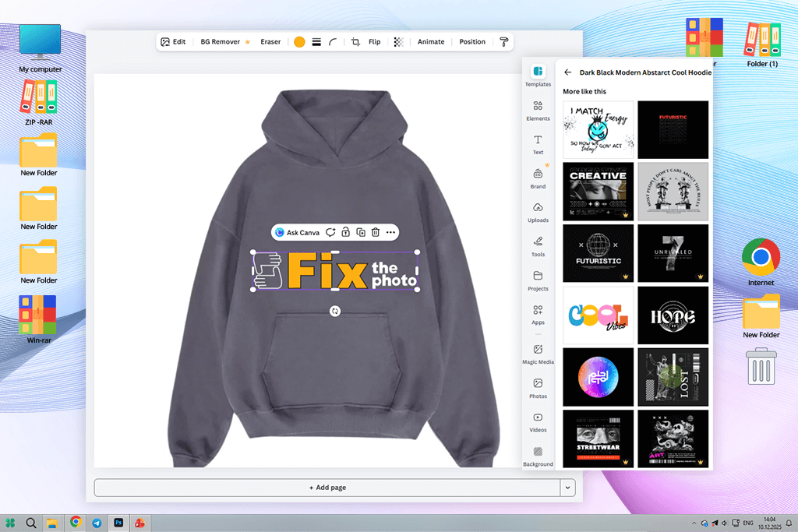The width and height of the screenshot is (798, 532).
Task: Click the Fix the photo graphic
Action: 335,271
